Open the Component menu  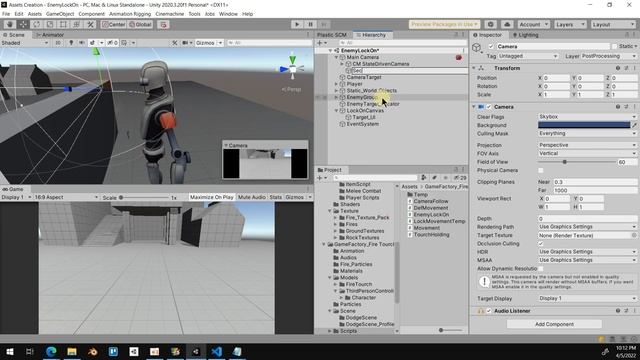(91, 14)
